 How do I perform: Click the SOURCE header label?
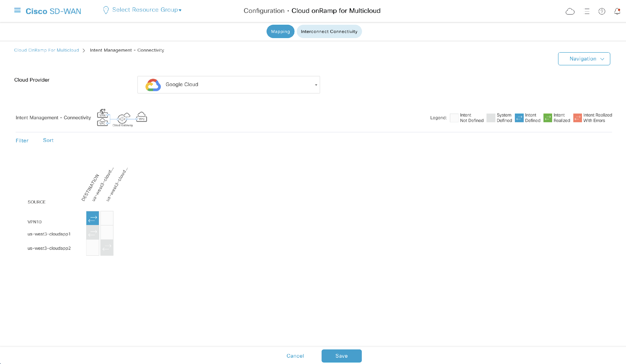coord(37,202)
